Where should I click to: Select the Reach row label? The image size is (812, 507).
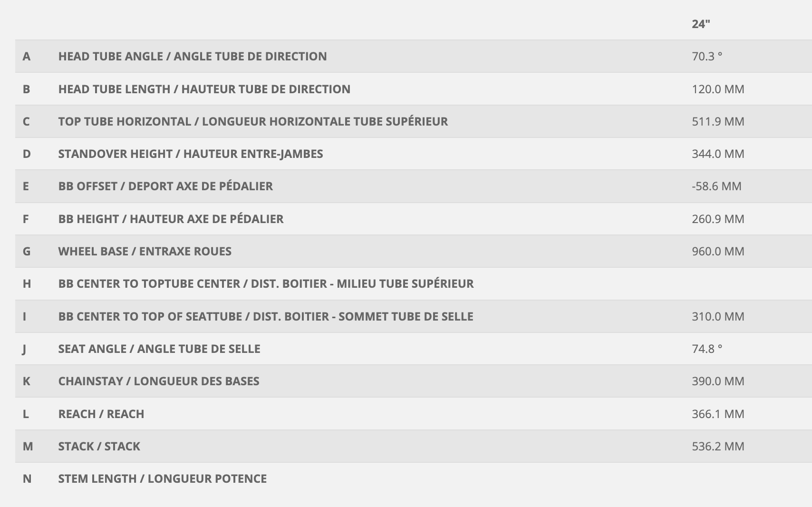(x=101, y=414)
